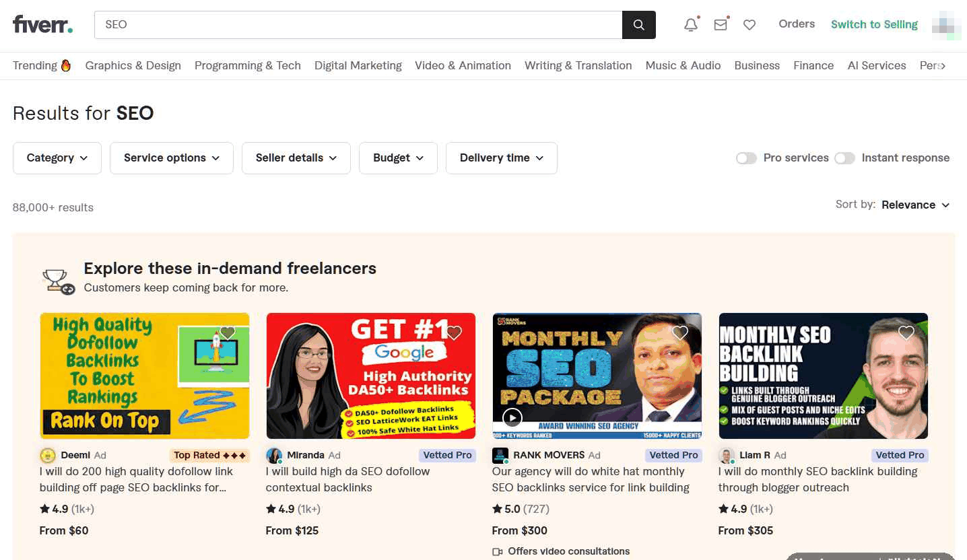Click the 5.0 (727) rating
Image resolution: width=967 pixels, height=560 pixels.
[x=521, y=509]
